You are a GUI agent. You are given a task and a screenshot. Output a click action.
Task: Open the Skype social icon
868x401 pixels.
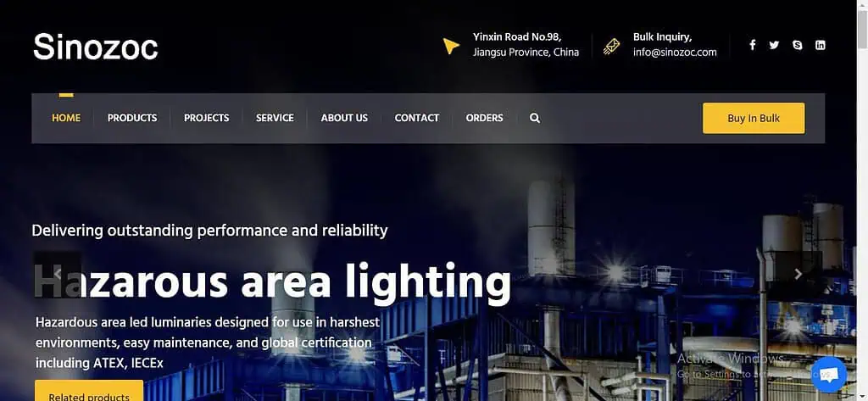(797, 45)
